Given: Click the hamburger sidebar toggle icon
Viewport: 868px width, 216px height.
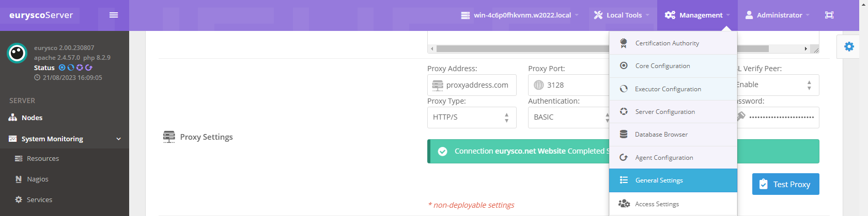Looking at the screenshot, I should pos(114,15).
